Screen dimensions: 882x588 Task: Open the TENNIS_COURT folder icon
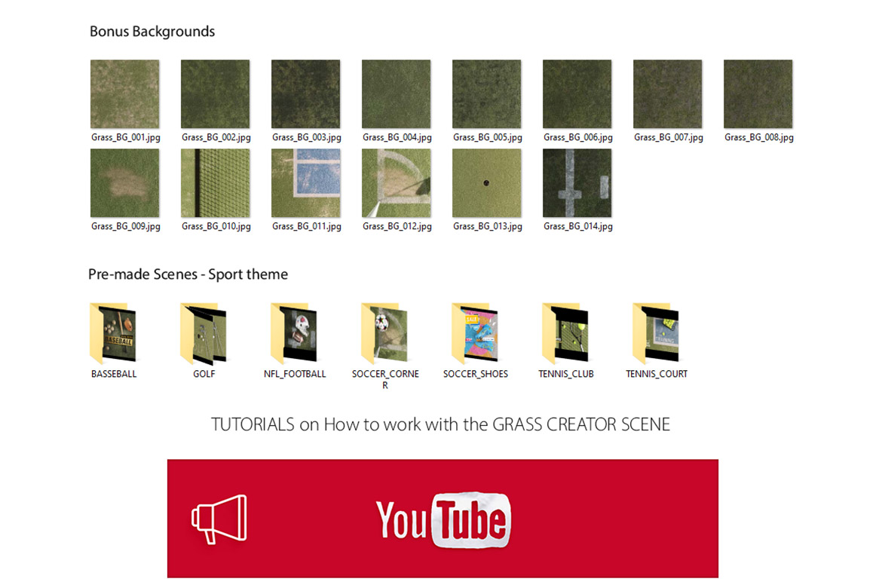[657, 333]
